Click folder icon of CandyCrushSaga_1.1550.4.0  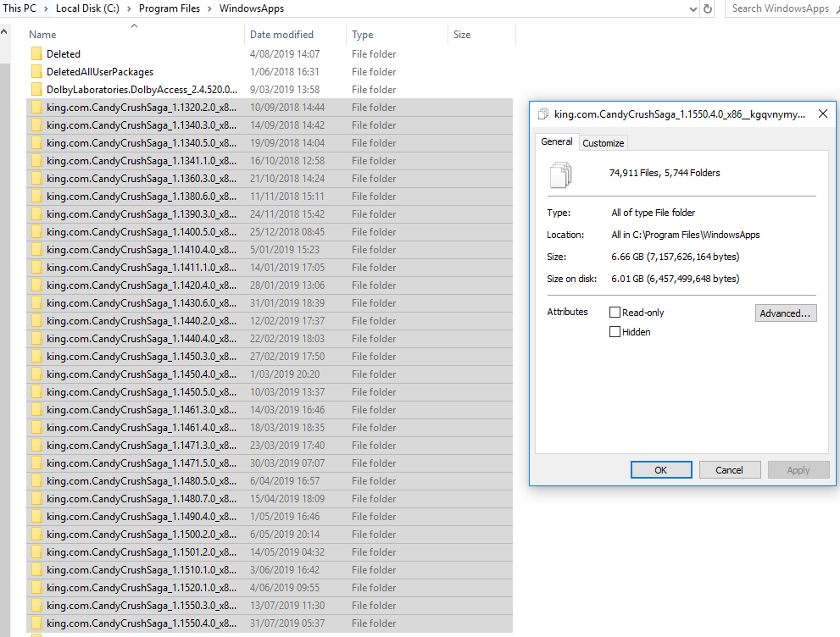click(36, 623)
